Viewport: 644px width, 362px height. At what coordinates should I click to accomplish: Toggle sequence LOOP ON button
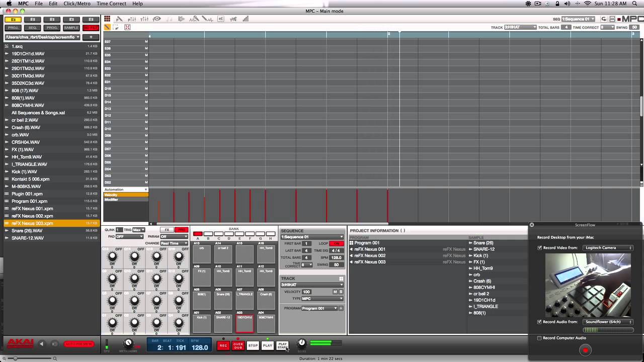337,243
